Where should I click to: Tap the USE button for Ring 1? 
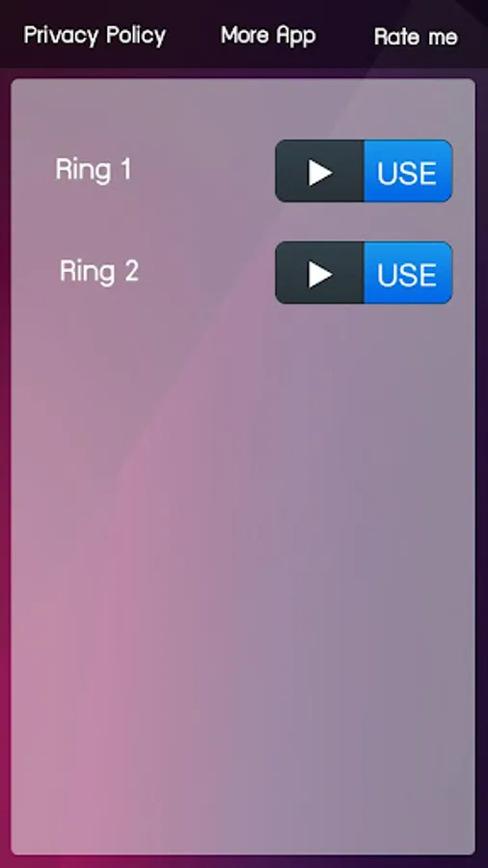click(408, 171)
